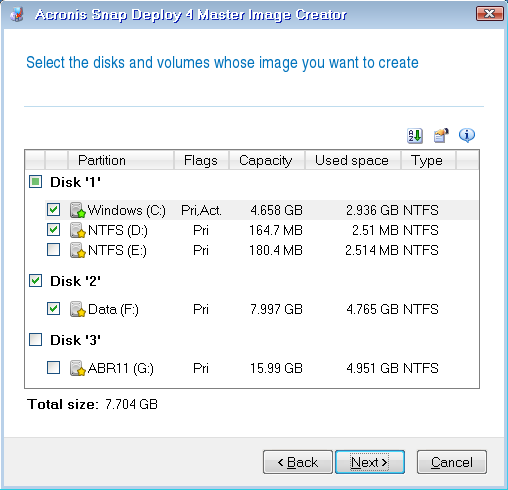Viewport: 508px width, 490px height.
Task: Uncheck the Windows (C:) checkbox
Action: 53,210
